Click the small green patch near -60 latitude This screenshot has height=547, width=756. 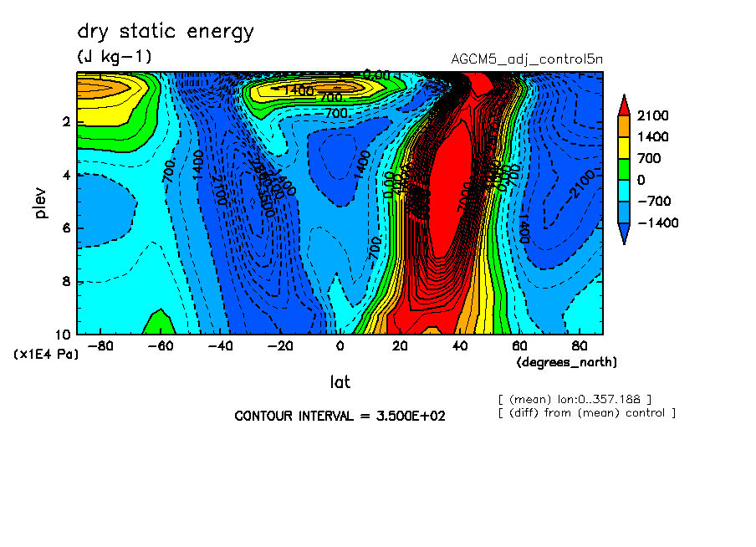point(158,322)
